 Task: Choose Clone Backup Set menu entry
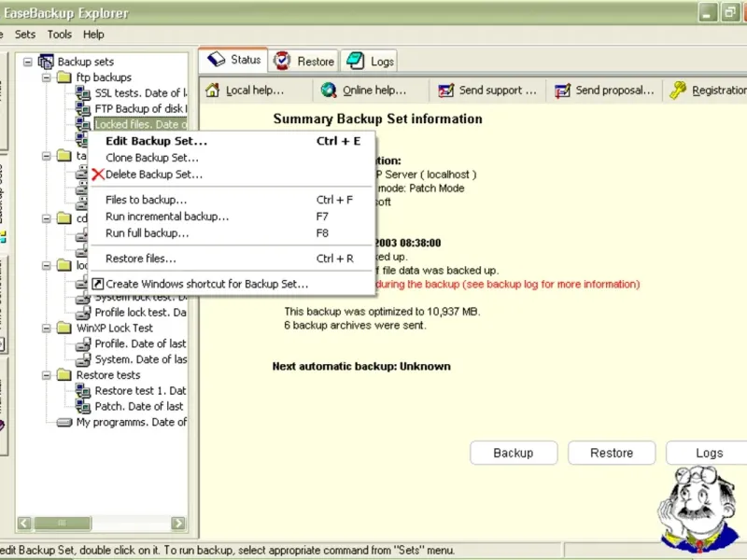(x=233, y=158)
